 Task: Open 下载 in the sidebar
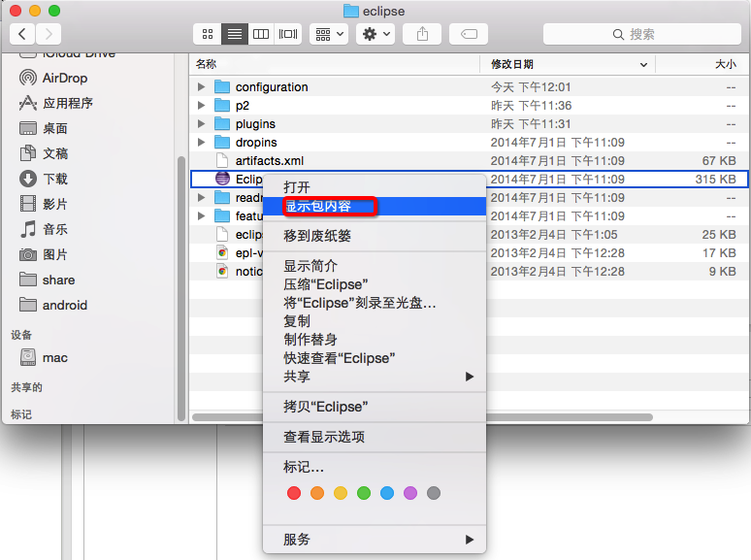43,179
